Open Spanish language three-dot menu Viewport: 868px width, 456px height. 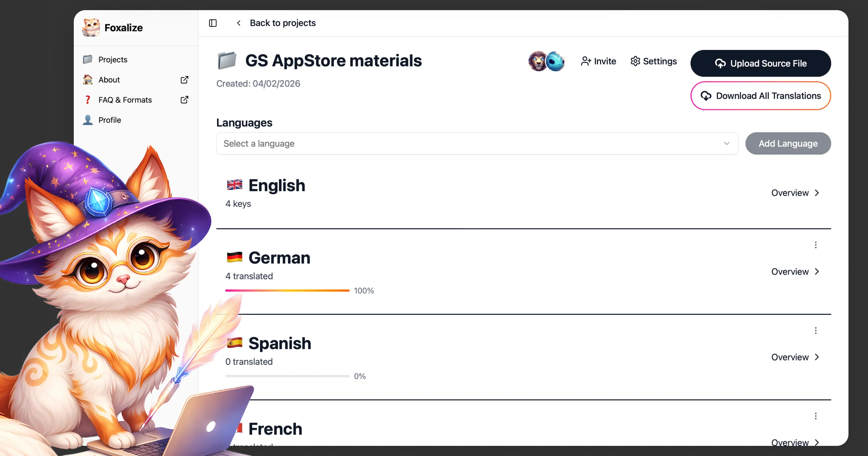click(816, 330)
